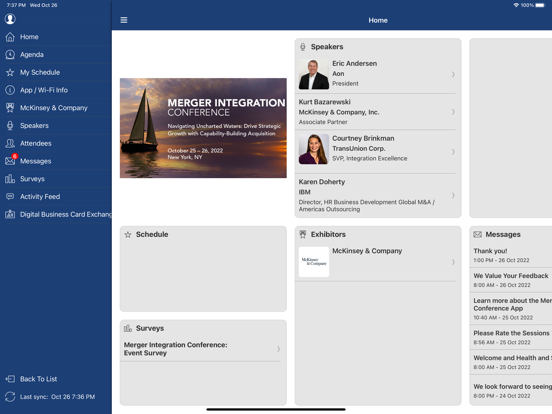This screenshot has width=552, height=414.
Task: Tap the Digital Business Card Exchange icon
Action: [10, 214]
